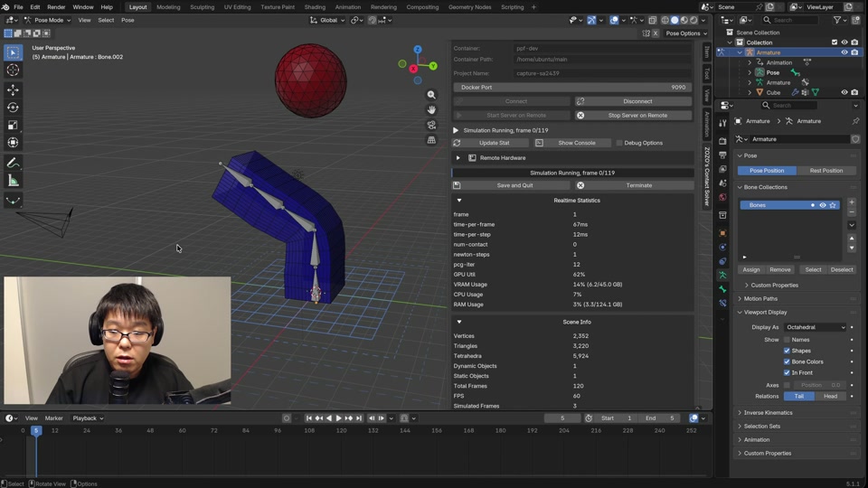Click the navigation gizmo Z axis
The image size is (868, 488).
click(x=418, y=50)
